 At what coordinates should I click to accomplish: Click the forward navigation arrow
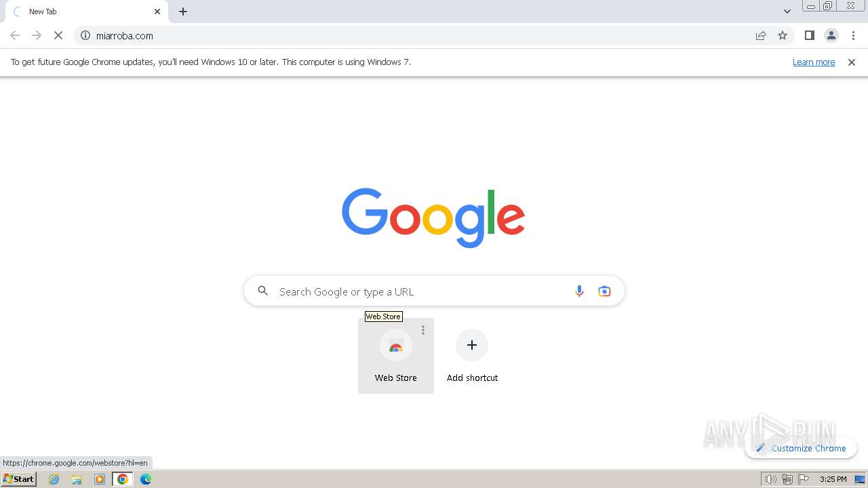(37, 36)
